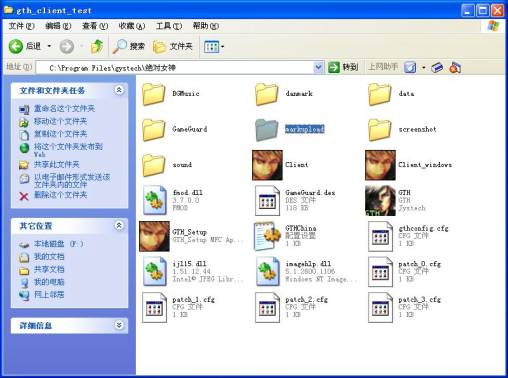
Task: Toggle the Folders pane button
Action: pos(173,46)
